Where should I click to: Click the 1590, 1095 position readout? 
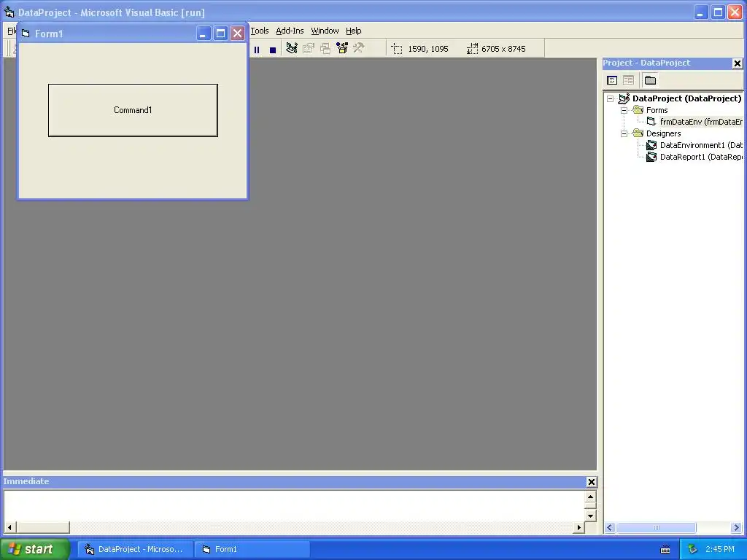(x=428, y=49)
